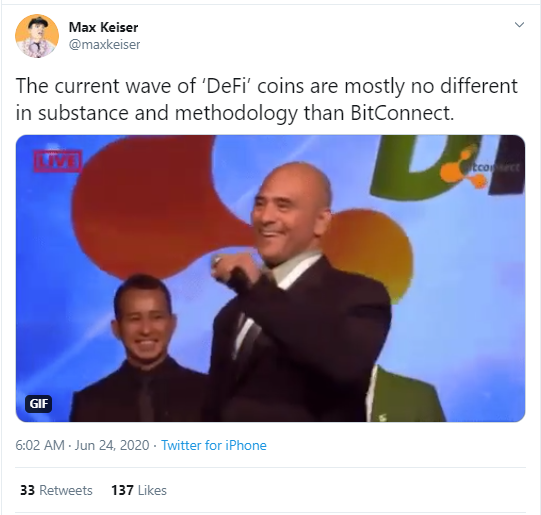Screen dimensions: 541x515
Task: Click the bitconnect logo in GIF corner
Action: (x=481, y=168)
